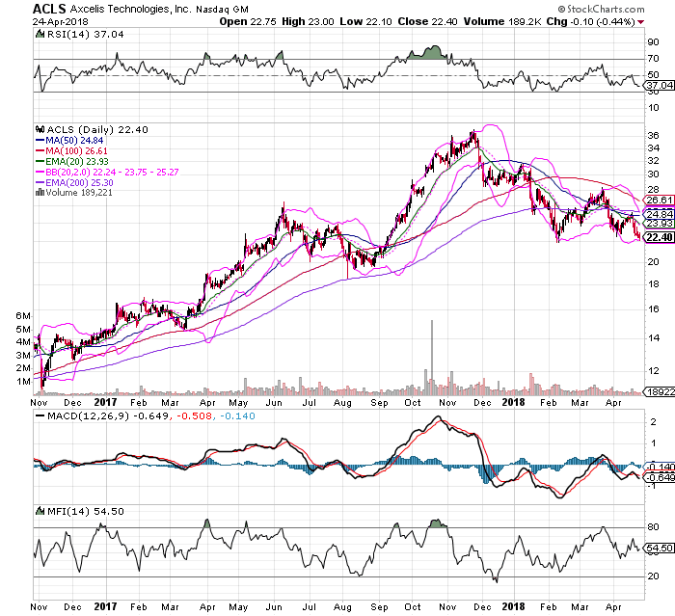Click the 2018 label on bottom date axis
The width and height of the screenshot is (675, 616).
pos(513,606)
